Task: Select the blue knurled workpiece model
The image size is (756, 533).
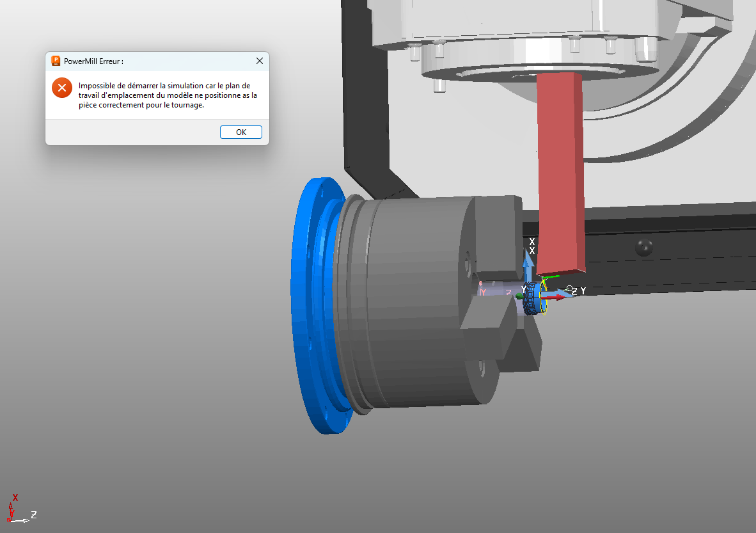Action: [x=530, y=299]
